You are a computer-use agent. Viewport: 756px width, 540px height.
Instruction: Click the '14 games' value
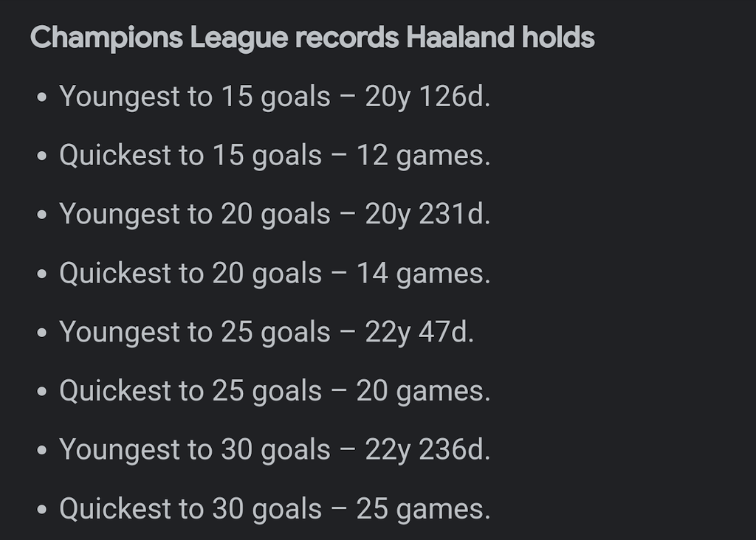click(x=422, y=274)
